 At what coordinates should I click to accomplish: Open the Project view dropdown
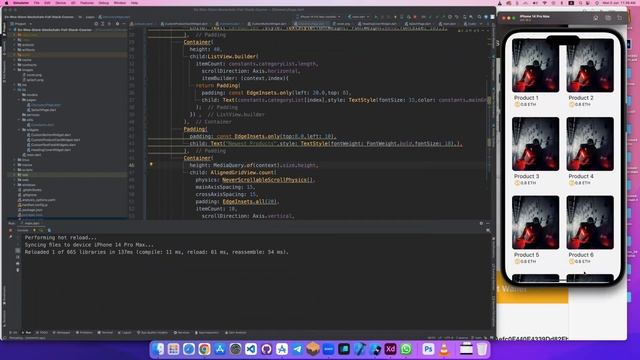[x=20, y=24]
